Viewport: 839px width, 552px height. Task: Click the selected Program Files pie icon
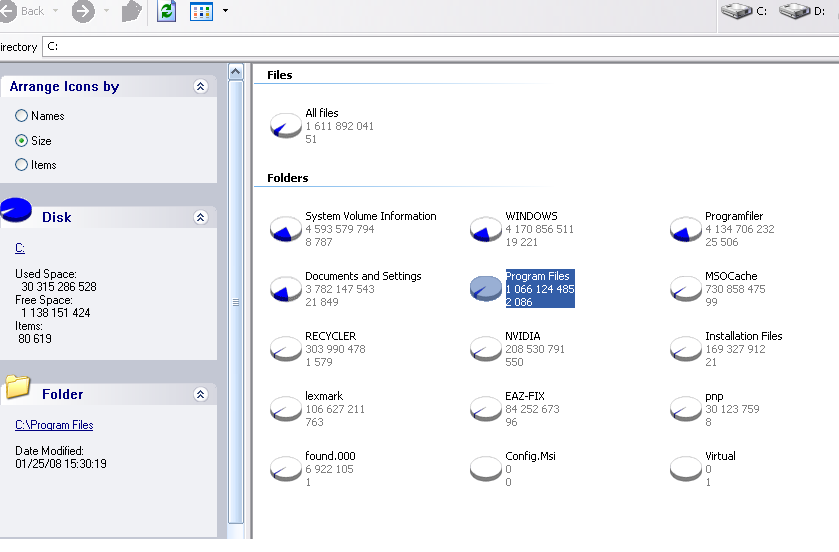pyautogui.click(x=485, y=289)
